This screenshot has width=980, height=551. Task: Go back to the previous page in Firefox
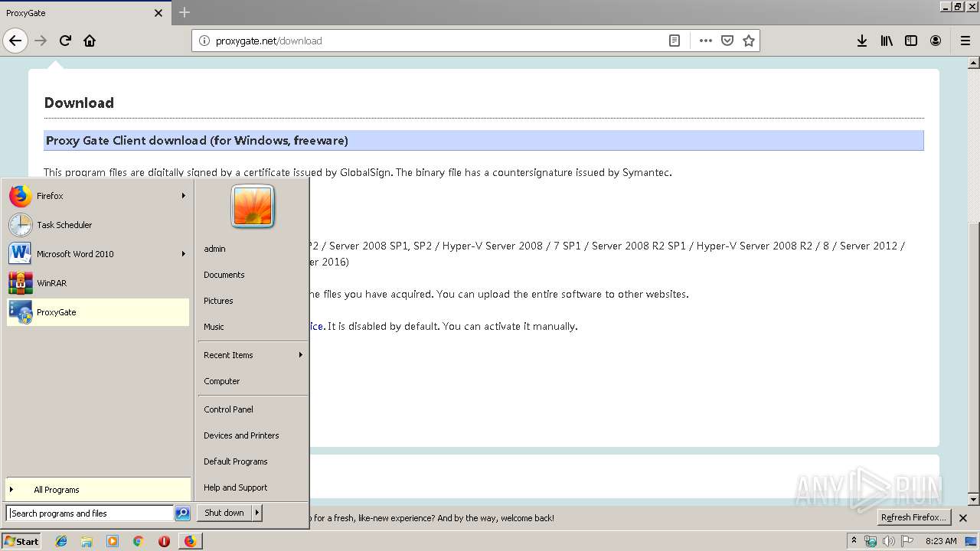coord(15,41)
